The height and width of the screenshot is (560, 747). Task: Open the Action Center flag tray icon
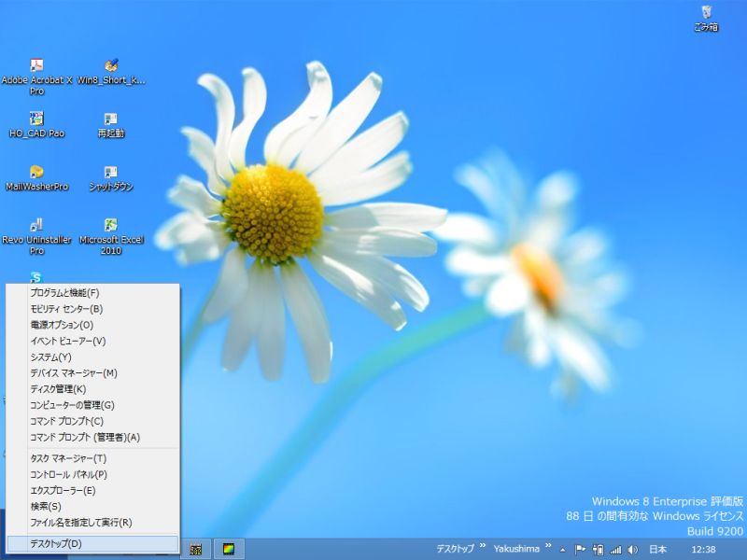click(580, 550)
